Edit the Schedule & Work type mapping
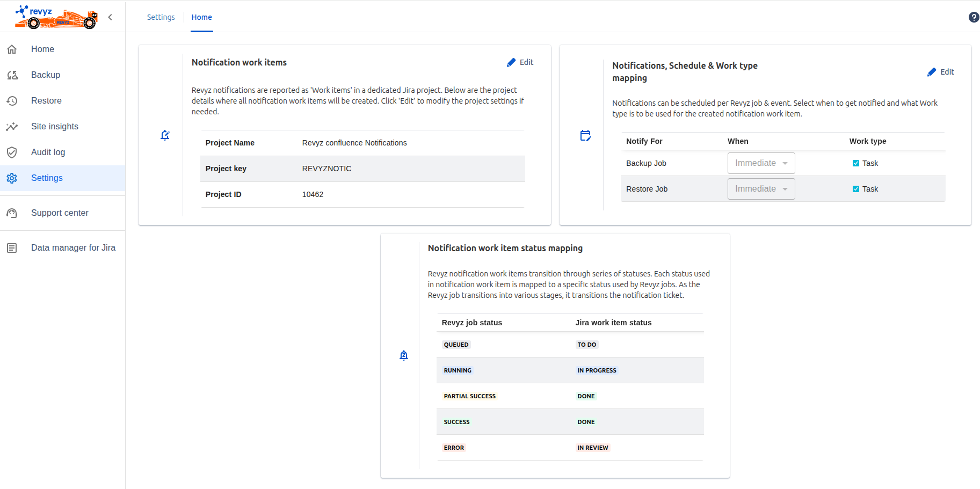This screenshot has height=489, width=980. (940, 72)
